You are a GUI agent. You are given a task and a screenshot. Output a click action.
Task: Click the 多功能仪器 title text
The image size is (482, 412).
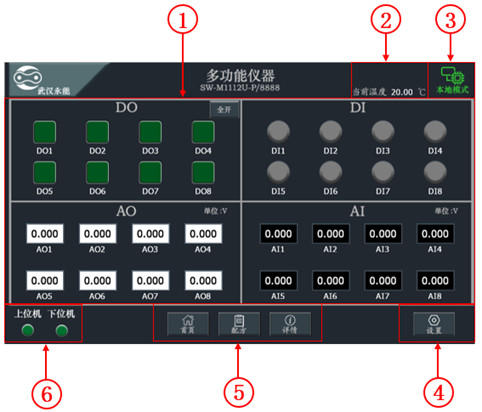click(x=240, y=75)
